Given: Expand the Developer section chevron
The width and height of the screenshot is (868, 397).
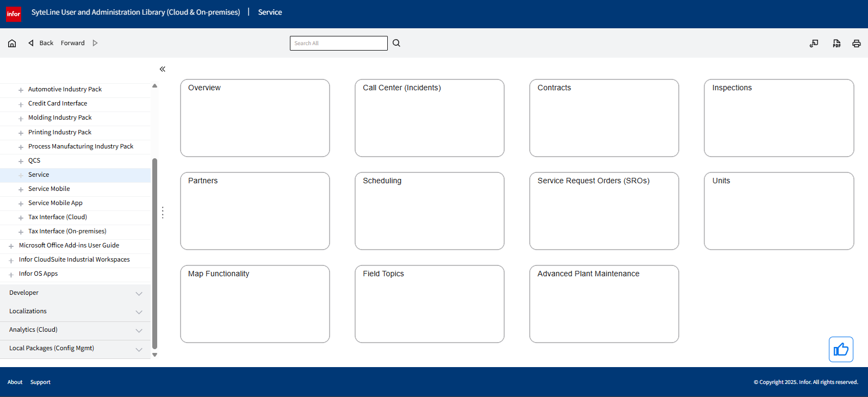Looking at the screenshot, I should [139, 294].
